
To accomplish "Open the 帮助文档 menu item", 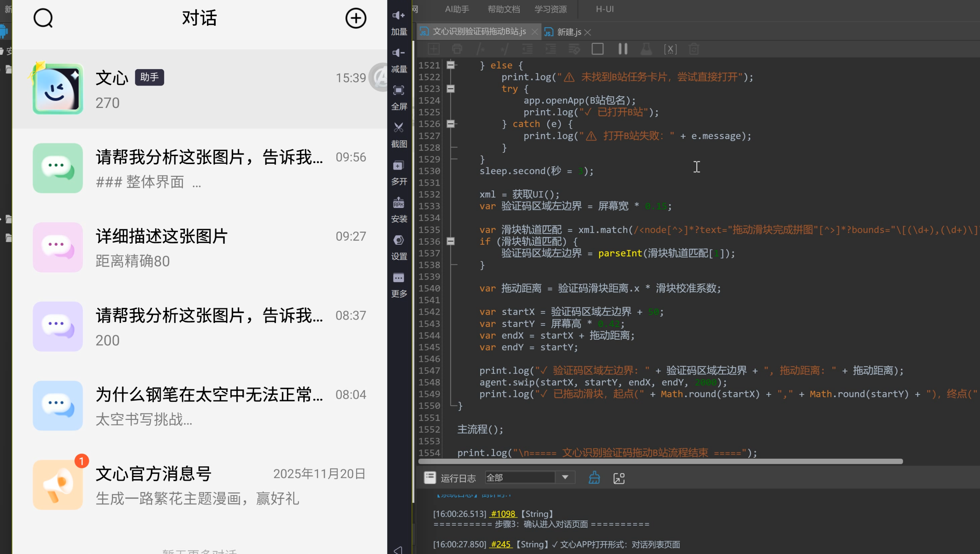I will tap(503, 9).
